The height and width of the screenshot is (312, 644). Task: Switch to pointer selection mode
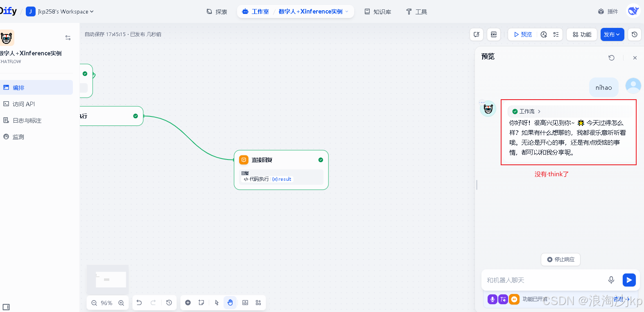tap(217, 303)
